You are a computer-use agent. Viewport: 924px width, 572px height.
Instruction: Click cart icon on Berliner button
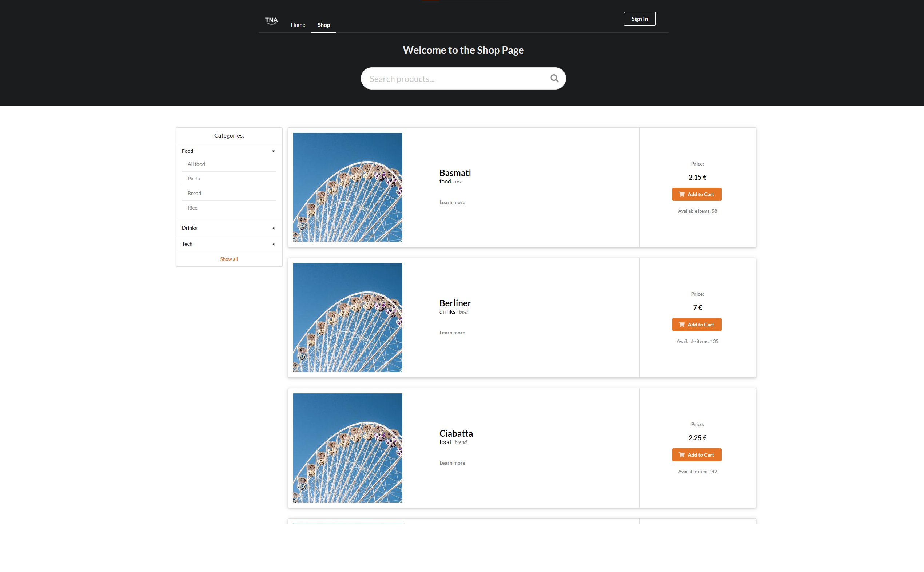coord(681,325)
